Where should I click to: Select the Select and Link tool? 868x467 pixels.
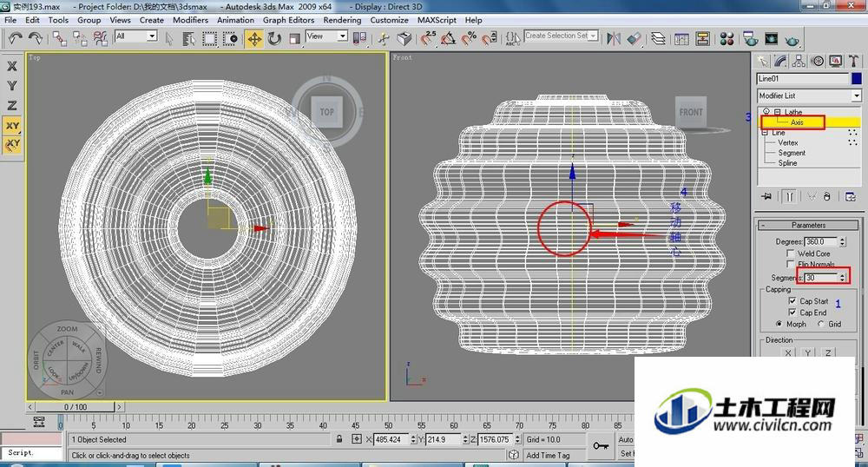pyautogui.click(x=59, y=38)
